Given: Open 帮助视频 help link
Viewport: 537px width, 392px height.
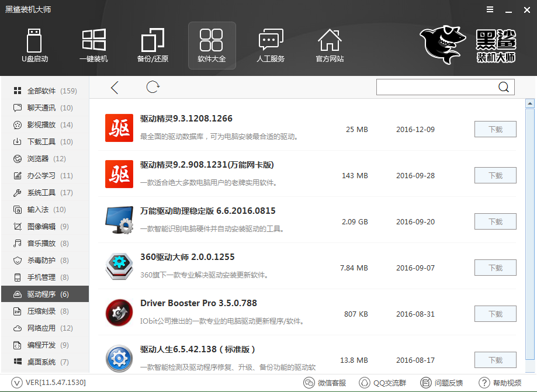Looking at the screenshot, I should (500, 383).
